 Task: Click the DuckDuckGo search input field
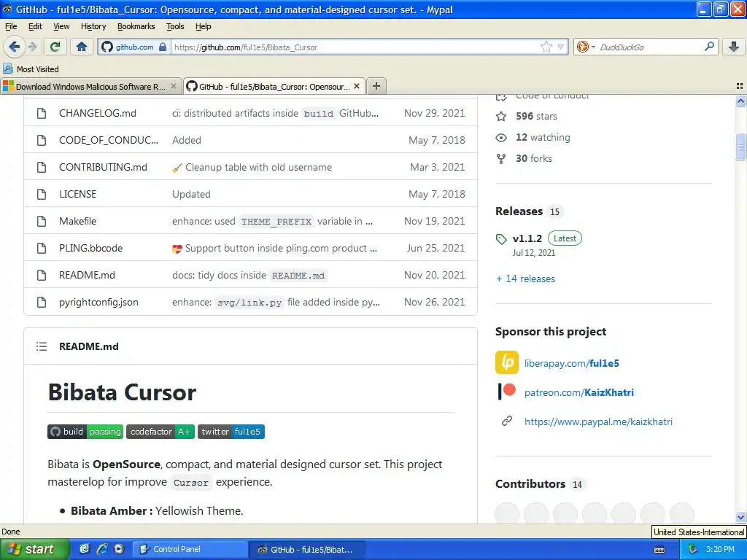pyautogui.click(x=649, y=47)
